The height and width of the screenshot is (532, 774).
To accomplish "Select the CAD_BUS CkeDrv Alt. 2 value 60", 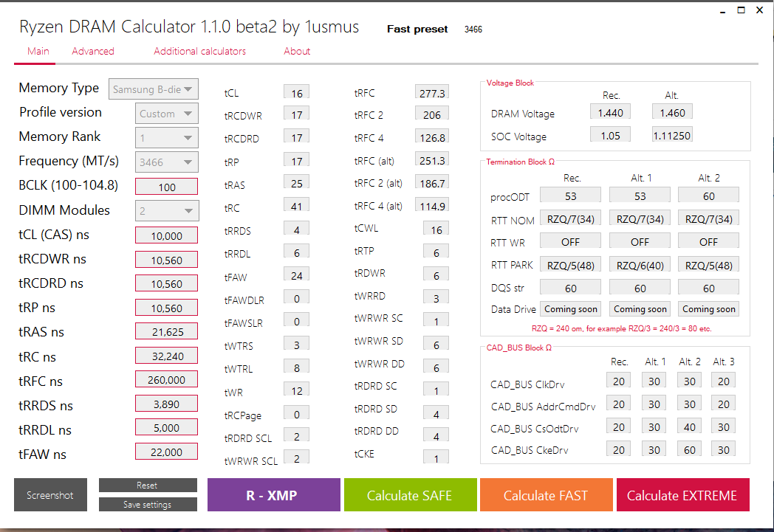I will click(690, 449).
